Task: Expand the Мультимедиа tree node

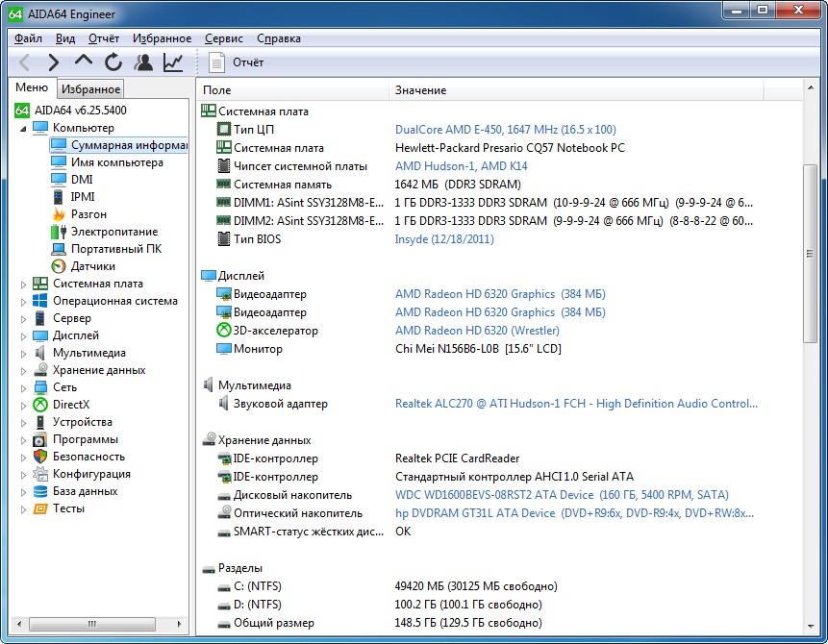Action: [23, 353]
